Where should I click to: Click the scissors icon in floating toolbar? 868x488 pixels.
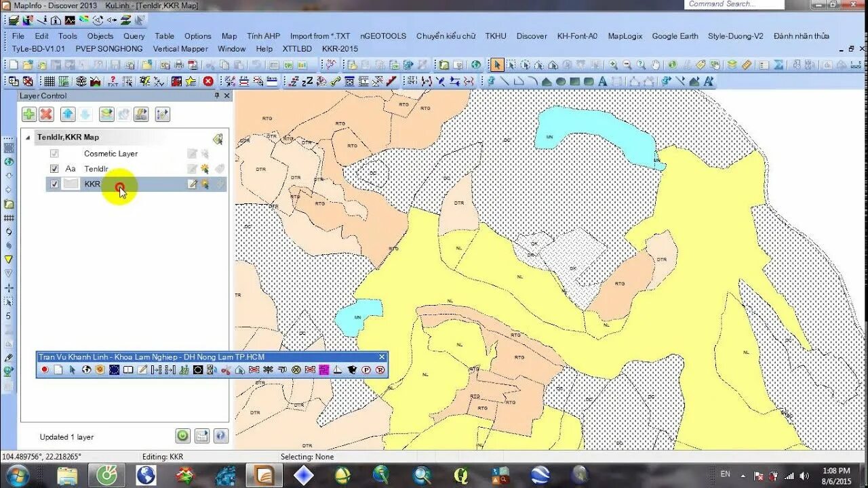click(x=226, y=370)
